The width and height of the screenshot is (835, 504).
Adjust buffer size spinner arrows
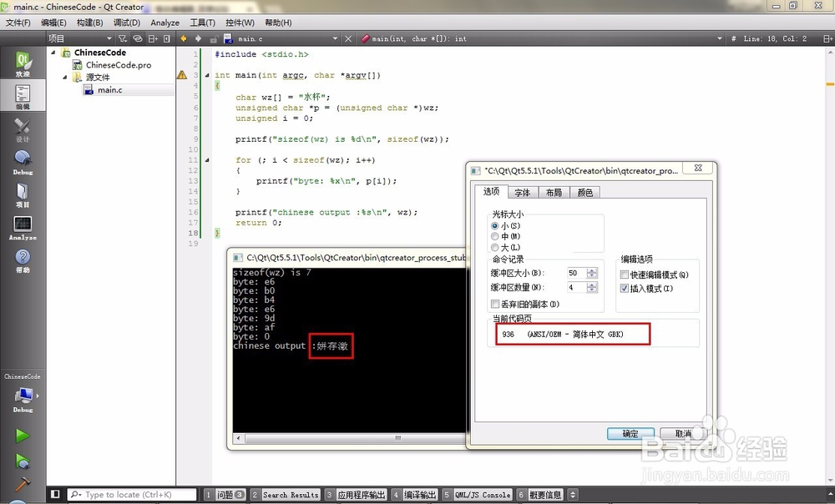(592, 273)
